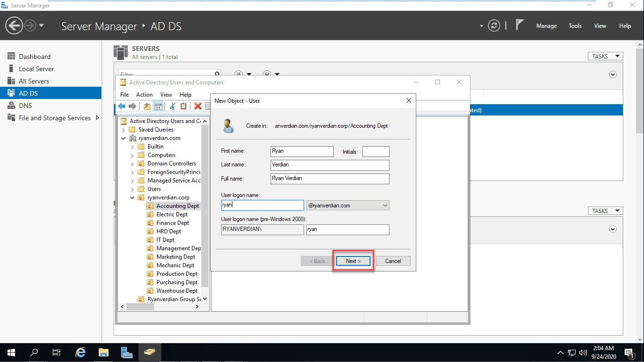Click the First name input field

pyautogui.click(x=302, y=151)
